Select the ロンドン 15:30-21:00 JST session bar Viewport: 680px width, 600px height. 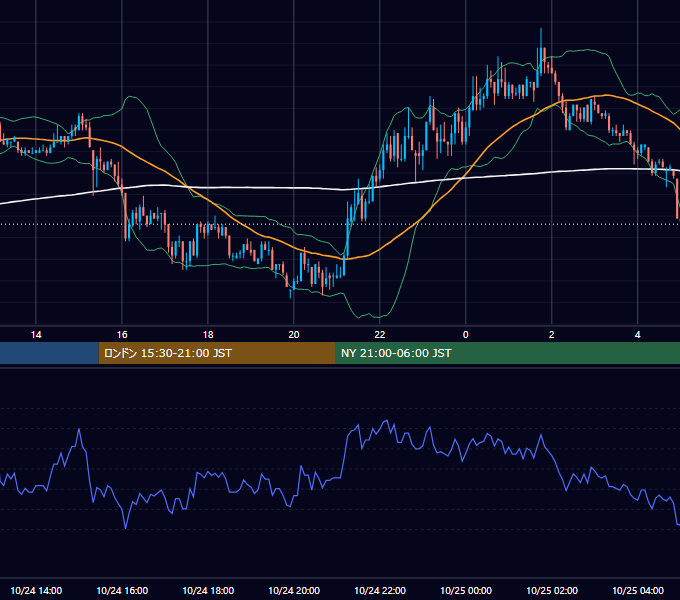click(217, 353)
